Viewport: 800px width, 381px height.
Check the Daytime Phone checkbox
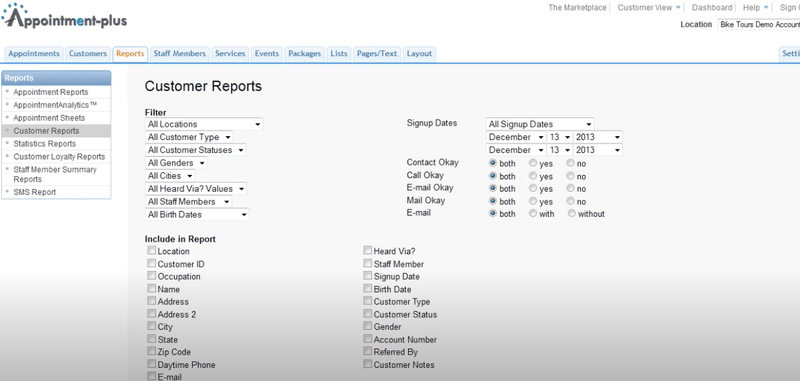point(152,364)
